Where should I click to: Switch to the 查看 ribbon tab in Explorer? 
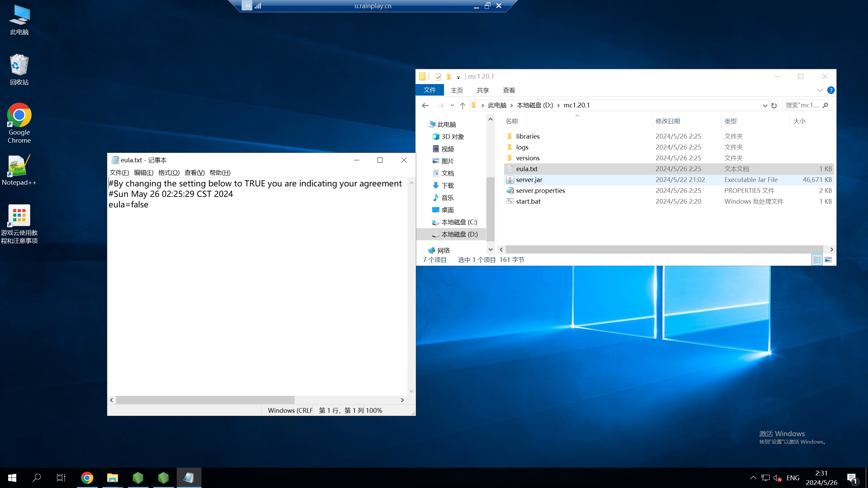tap(508, 90)
